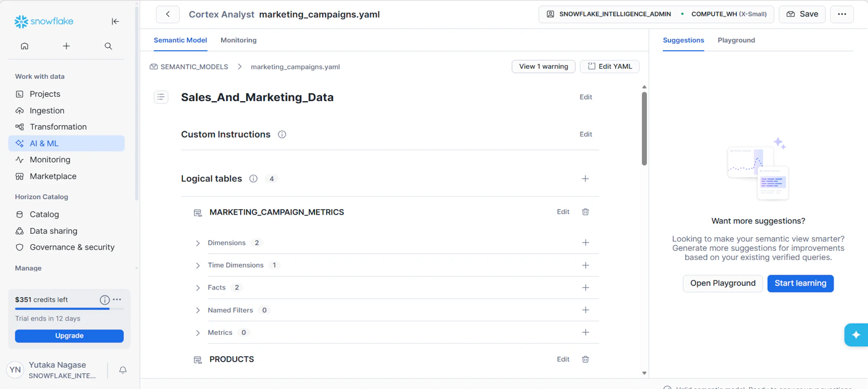Expand the Named Filters section

198,310
